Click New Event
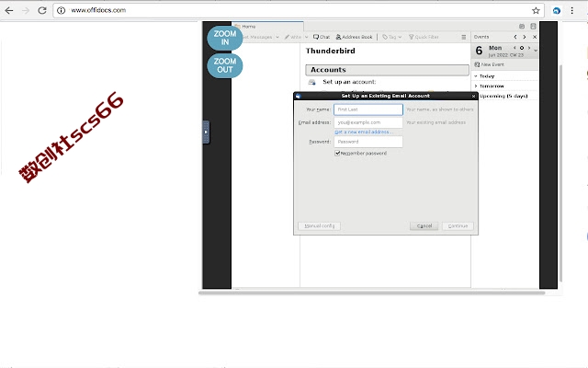This screenshot has height=368, width=588. pos(489,64)
